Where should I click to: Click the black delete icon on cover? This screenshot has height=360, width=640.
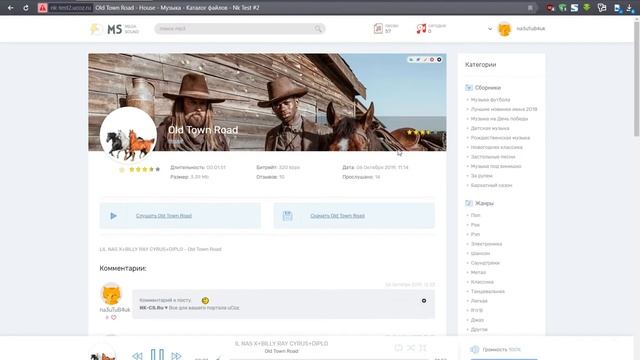click(439, 60)
